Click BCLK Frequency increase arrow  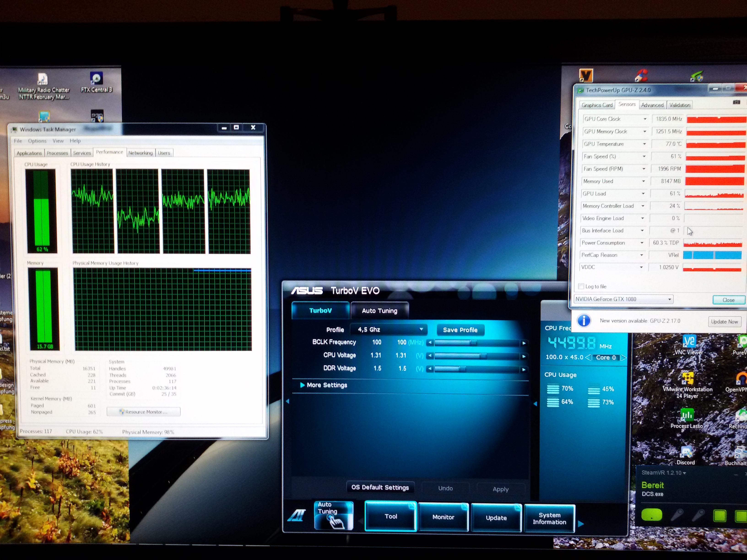(x=524, y=343)
